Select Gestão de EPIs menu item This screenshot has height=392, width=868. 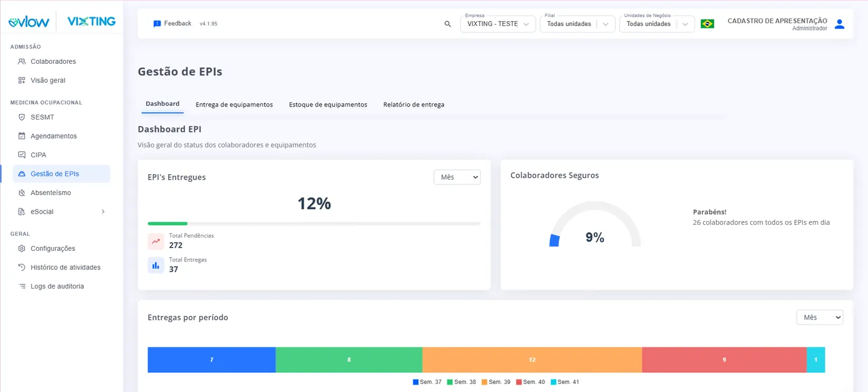[61, 174]
